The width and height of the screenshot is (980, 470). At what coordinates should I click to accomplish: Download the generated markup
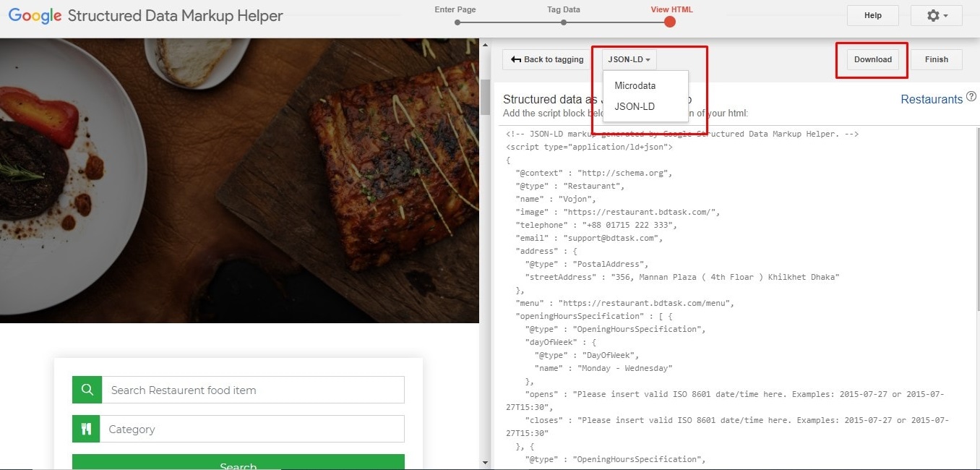[x=872, y=59]
